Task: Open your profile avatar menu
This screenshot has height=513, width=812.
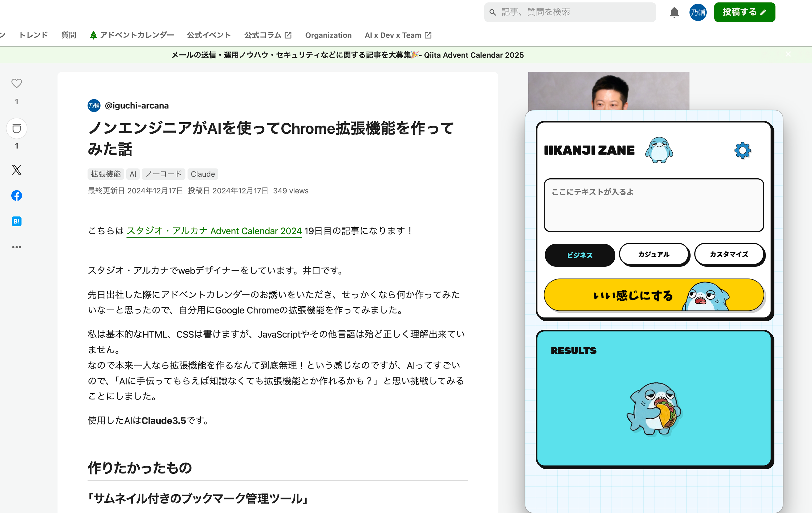Action: pyautogui.click(x=698, y=12)
